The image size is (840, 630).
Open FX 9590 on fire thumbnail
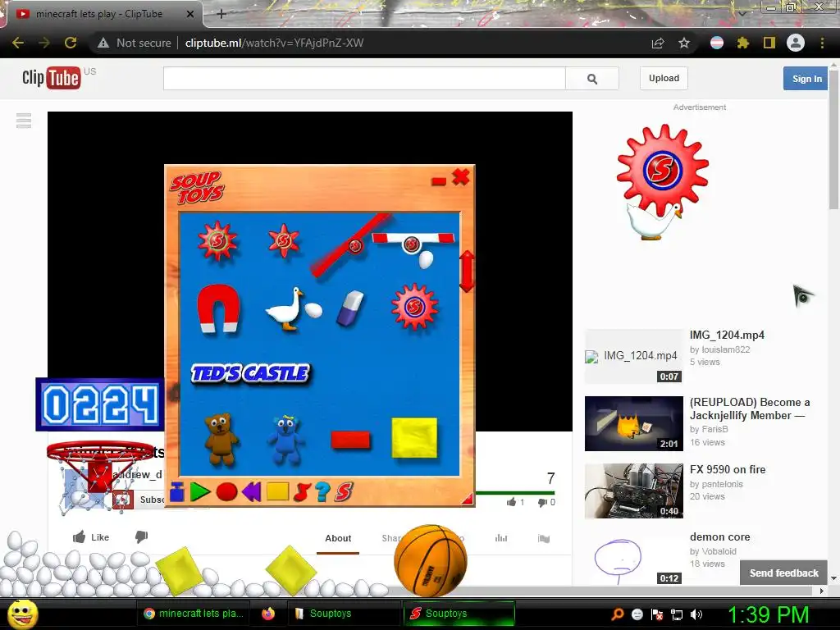coord(634,491)
